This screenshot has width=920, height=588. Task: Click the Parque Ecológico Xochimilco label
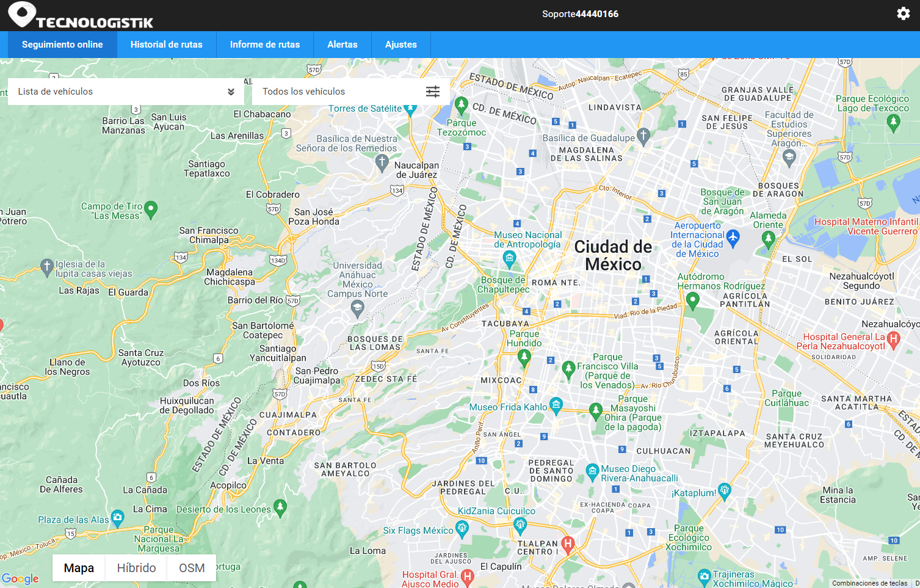689,538
